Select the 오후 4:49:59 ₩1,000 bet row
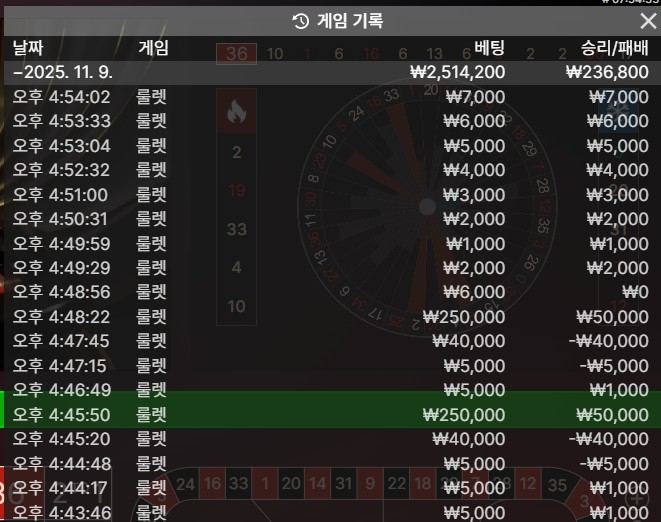This screenshot has width=661, height=522. point(330,243)
